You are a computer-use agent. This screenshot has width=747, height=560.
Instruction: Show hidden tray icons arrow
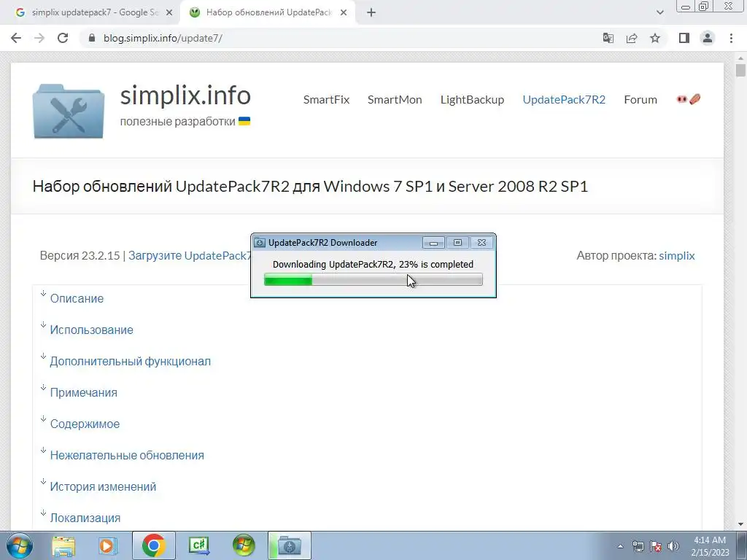point(620,546)
